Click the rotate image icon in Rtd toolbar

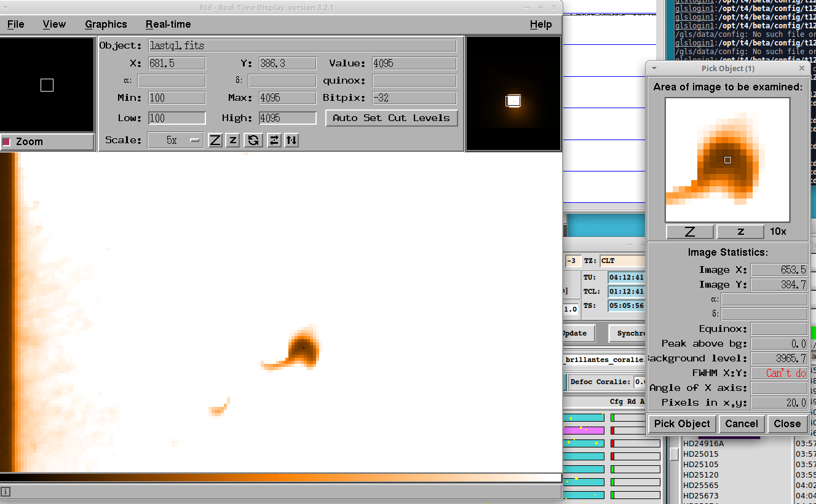(253, 140)
